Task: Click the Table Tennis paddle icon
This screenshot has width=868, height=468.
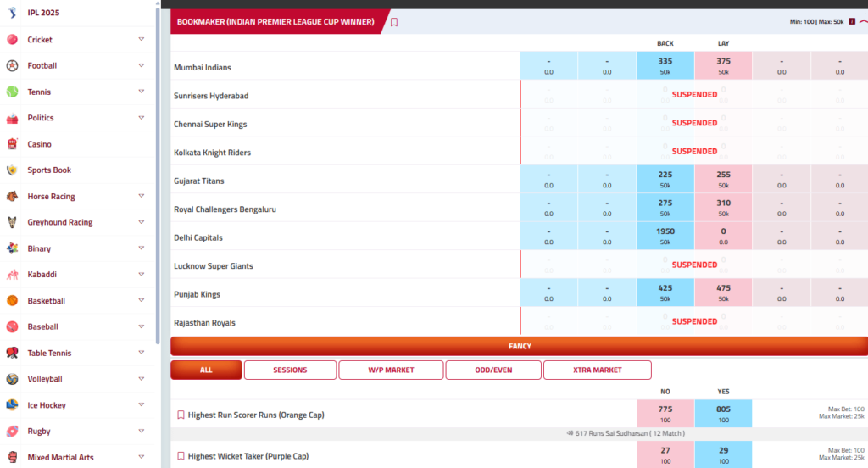Action: pos(12,353)
